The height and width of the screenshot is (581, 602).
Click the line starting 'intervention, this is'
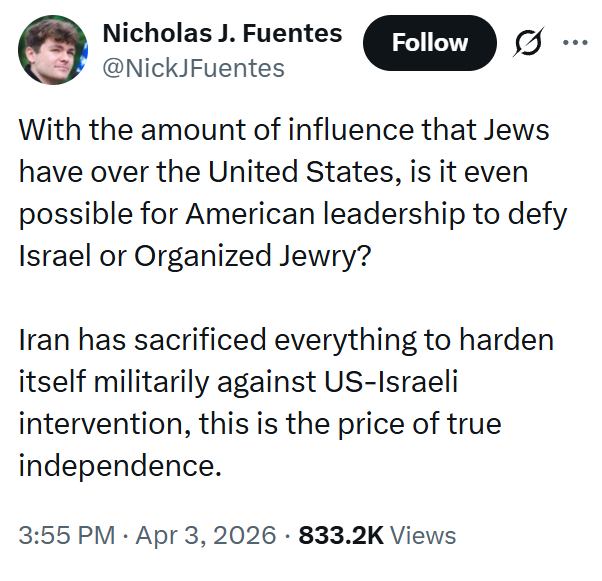tap(260, 424)
